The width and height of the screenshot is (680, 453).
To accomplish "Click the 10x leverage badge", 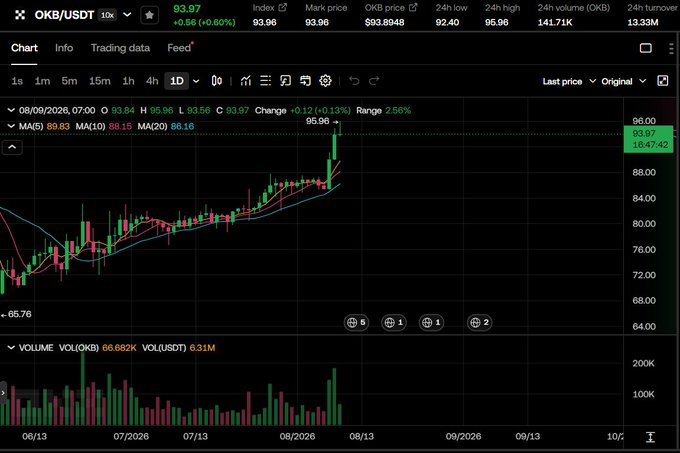I will pyautogui.click(x=107, y=15).
